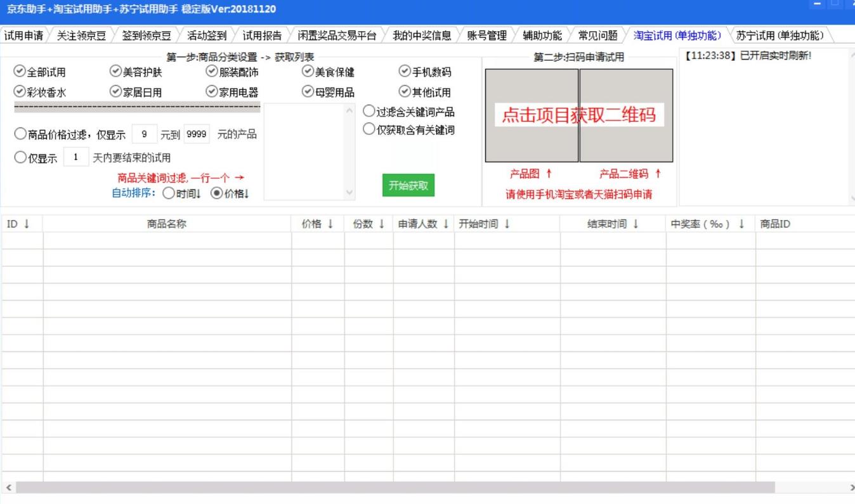Open 闲置奖品交易平台 tab
Viewport: 855px width, 504px height.
337,36
